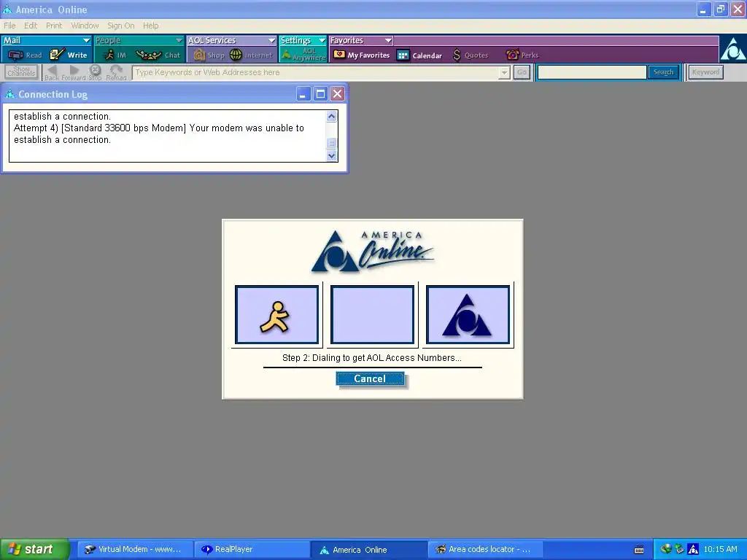This screenshot has width=747, height=560.
Task: Switch to Virtual Modem taskbar window
Action: [135, 550]
